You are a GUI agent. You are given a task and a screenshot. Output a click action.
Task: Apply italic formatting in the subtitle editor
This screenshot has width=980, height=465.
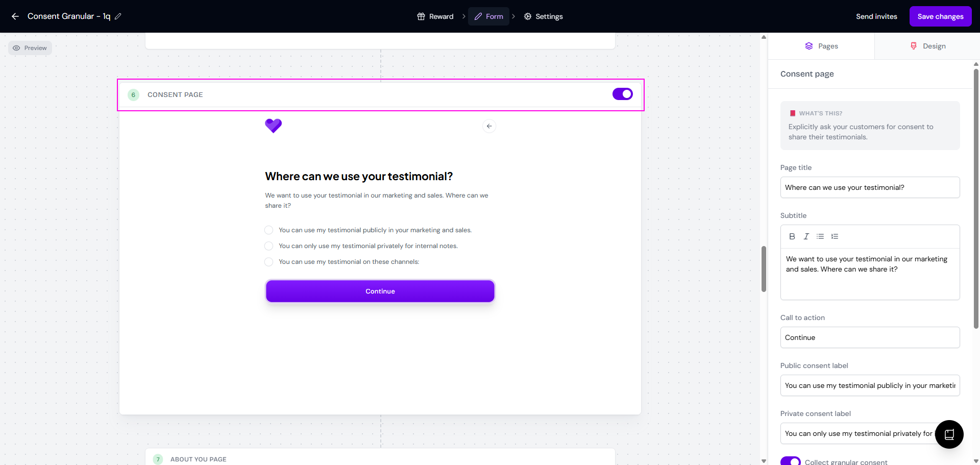806,236
